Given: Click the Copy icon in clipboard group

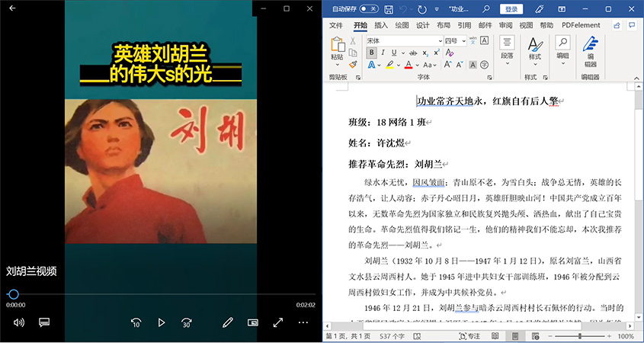Looking at the screenshot, I should [x=352, y=53].
